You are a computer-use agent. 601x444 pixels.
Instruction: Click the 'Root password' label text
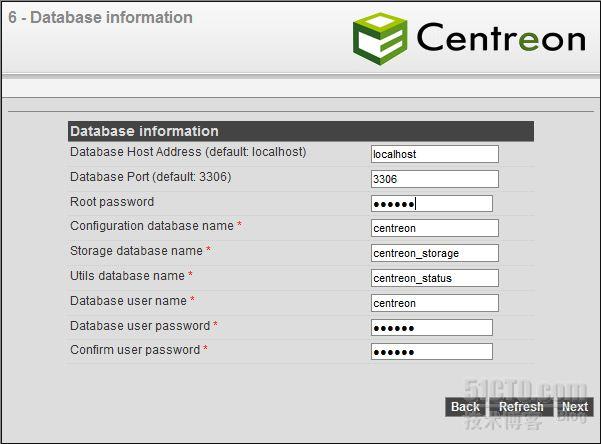click(x=112, y=202)
